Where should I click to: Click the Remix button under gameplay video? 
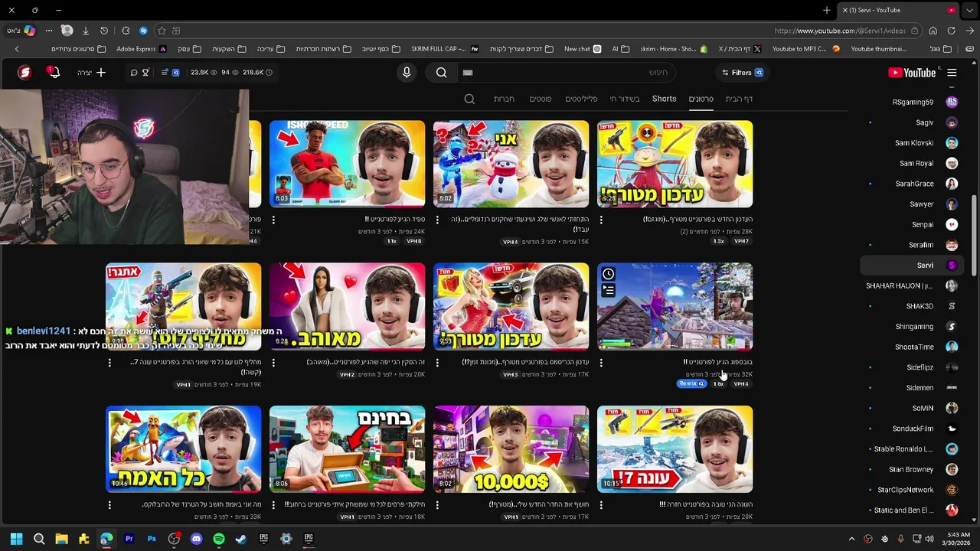pos(691,383)
